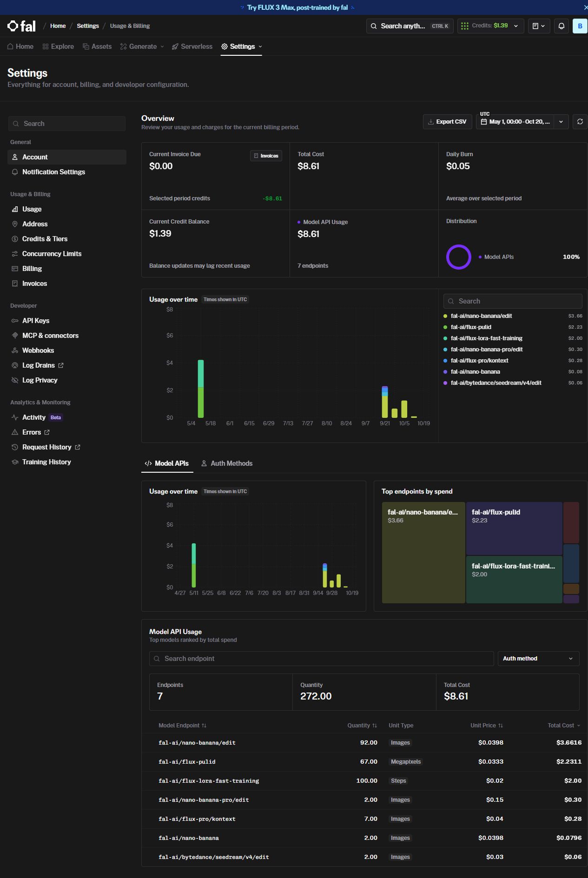Open Explore in top nav
The width and height of the screenshot is (588, 878).
pos(58,46)
